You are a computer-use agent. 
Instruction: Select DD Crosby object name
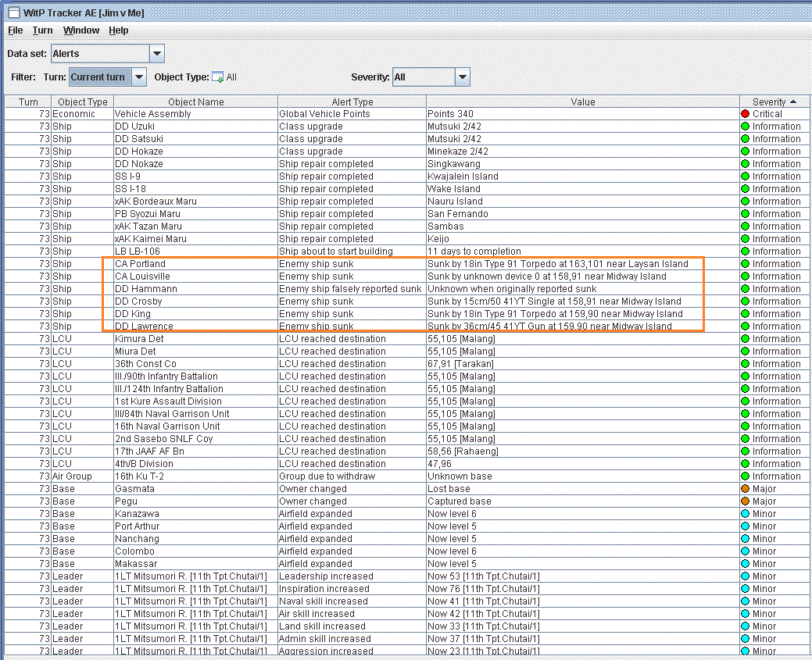[x=138, y=301]
